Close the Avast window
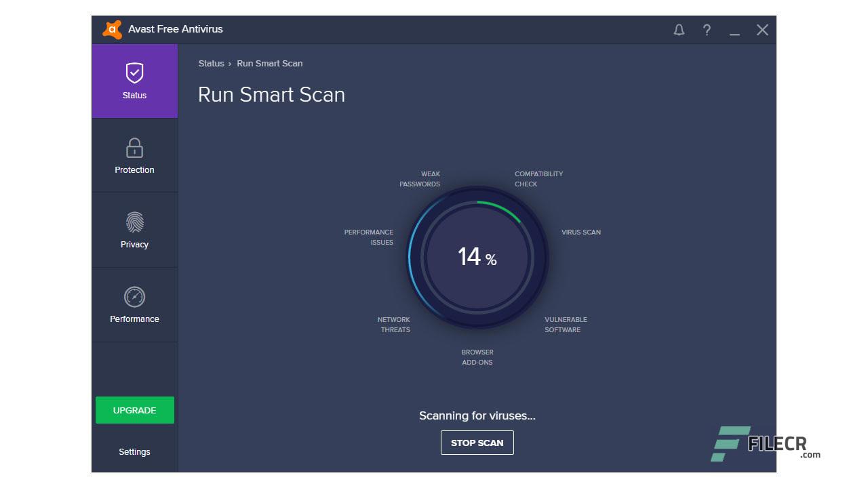 pos(762,30)
